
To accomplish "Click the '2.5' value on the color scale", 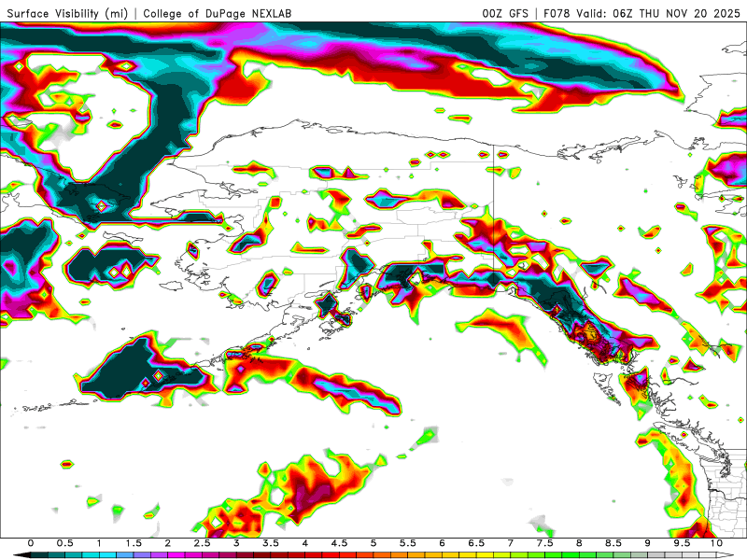I will (202, 543).
